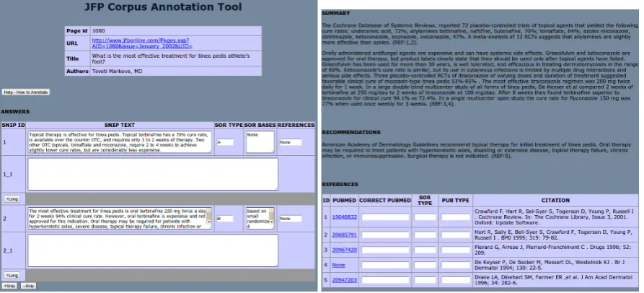This screenshot has width=644, height=293.
Task: Click the -Snip button
Action: tap(28, 286)
